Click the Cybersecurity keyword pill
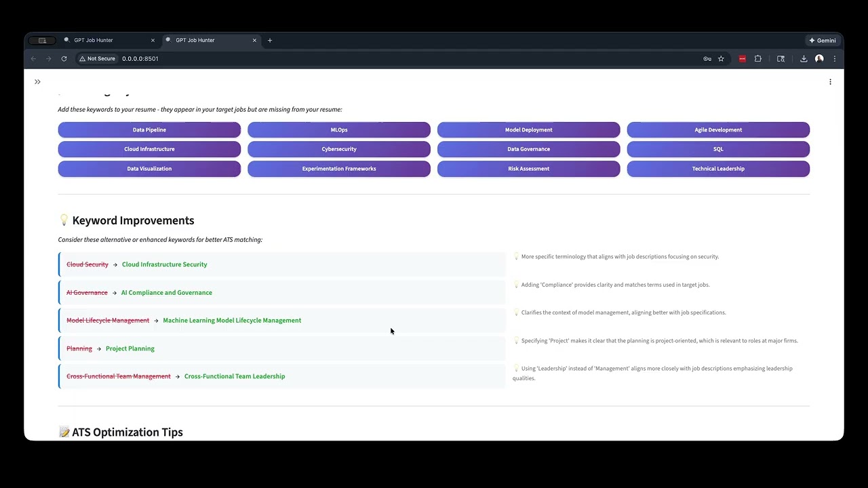 339,149
